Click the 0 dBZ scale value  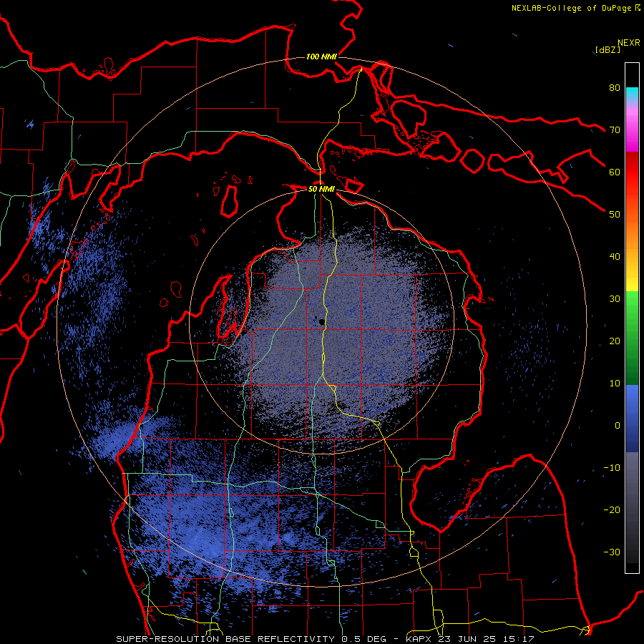pyautogui.click(x=618, y=426)
